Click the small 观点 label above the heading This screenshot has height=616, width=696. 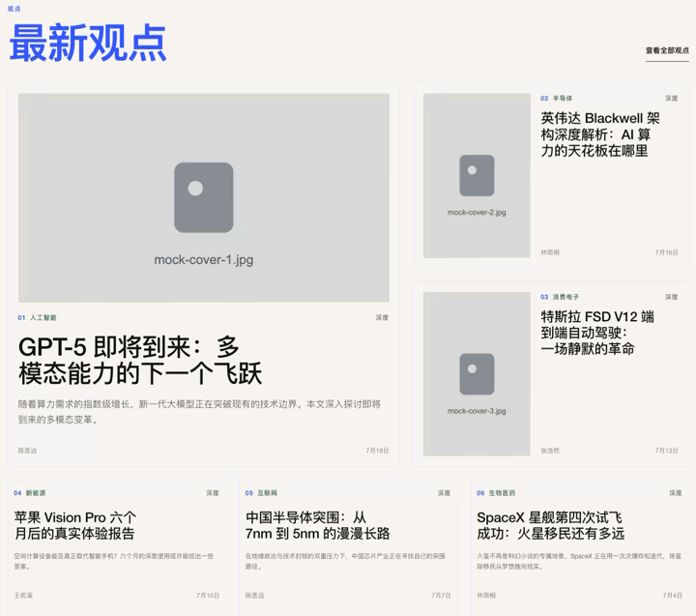pyautogui.click(x=14, y=9)
